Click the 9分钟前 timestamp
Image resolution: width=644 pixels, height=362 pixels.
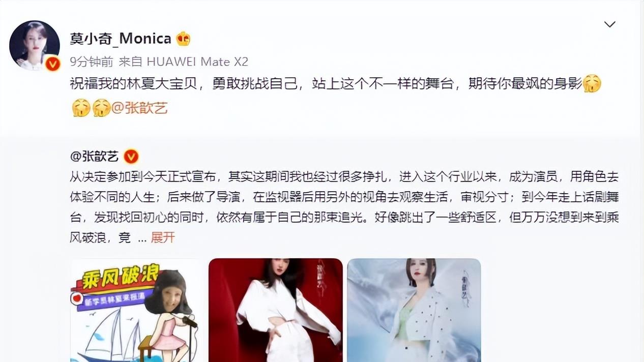92,62
